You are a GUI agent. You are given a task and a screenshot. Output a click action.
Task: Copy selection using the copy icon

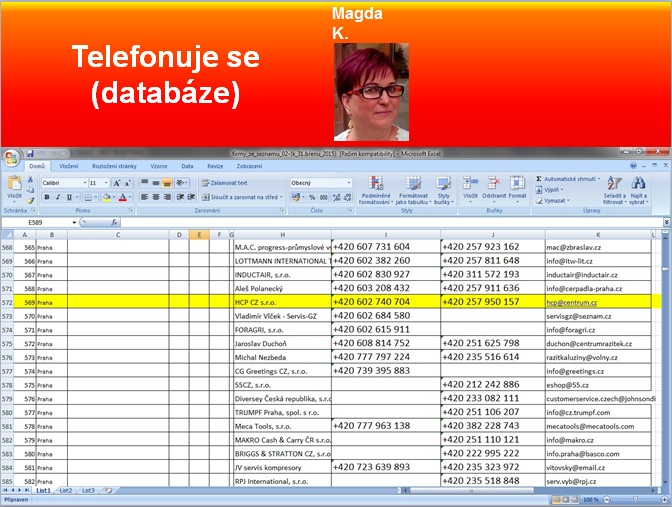[30, 189]
